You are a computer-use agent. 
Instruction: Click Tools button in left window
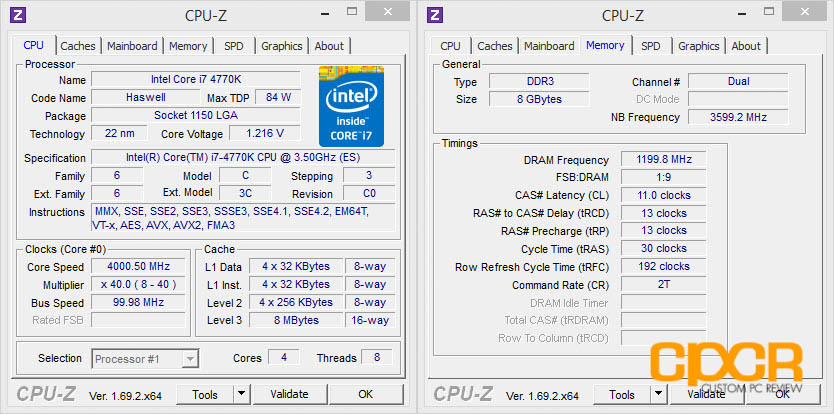tap(205, 394)
